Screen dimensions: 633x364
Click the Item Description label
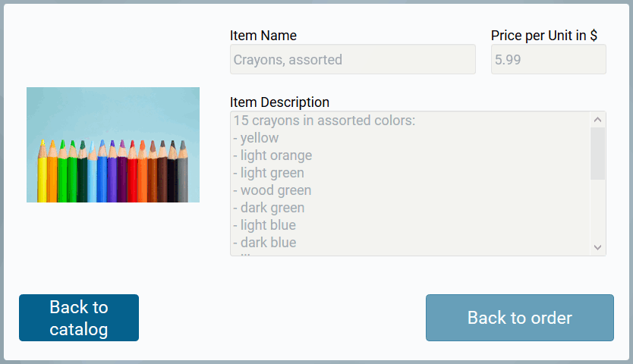(x=279, y=102)
